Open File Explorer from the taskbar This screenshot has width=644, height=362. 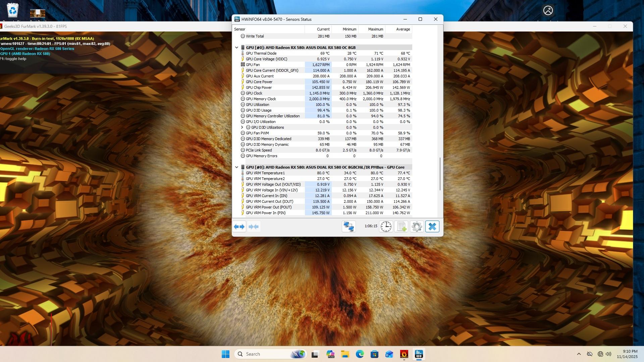(x=345, y=354)
